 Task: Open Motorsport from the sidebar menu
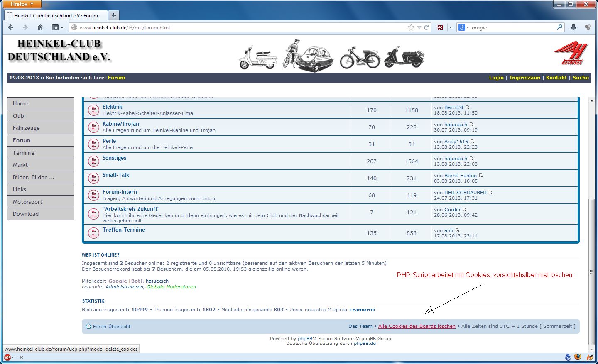(x=27, y=202)
